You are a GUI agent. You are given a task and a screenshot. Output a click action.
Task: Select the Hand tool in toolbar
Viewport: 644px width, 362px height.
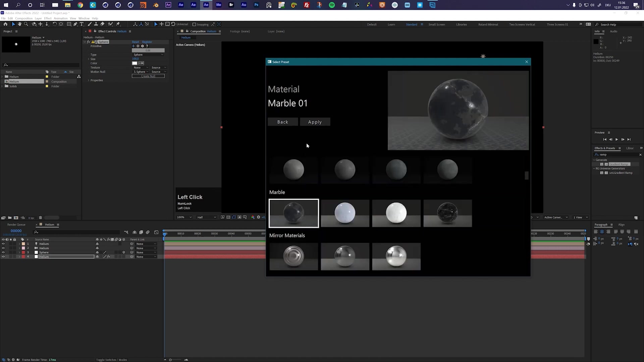19,24
